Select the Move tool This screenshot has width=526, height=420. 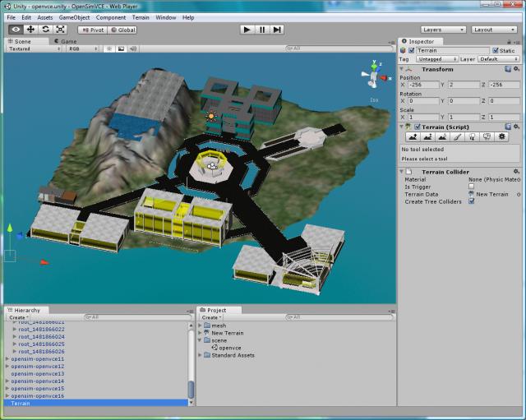[30, 30]
